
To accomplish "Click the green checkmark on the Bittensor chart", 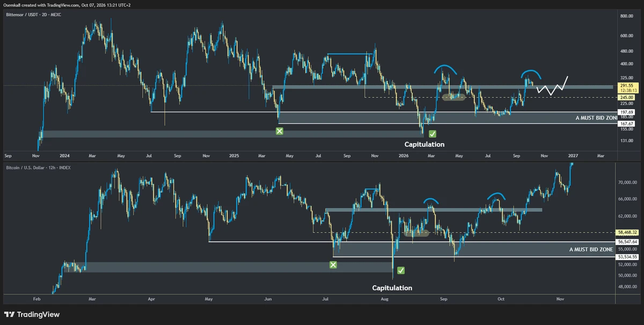I will pos(433,134).
